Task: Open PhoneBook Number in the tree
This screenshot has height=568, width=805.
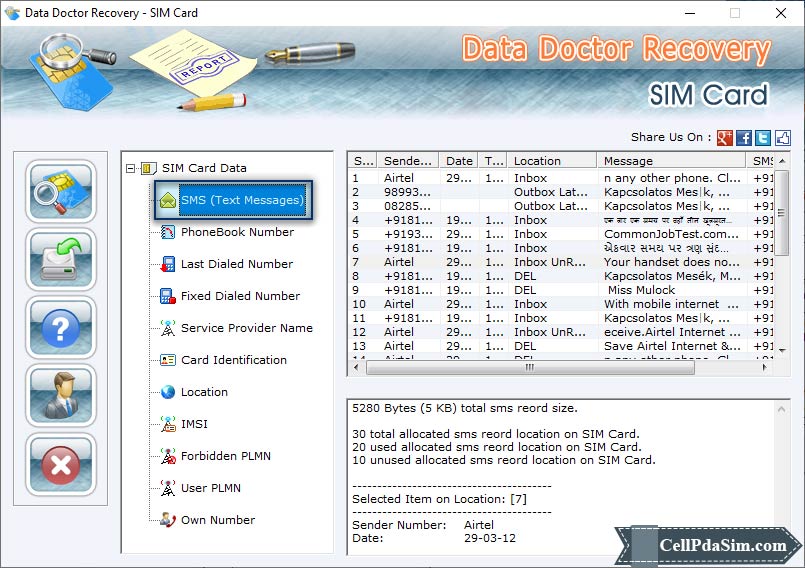Action: tap(237, 232)
